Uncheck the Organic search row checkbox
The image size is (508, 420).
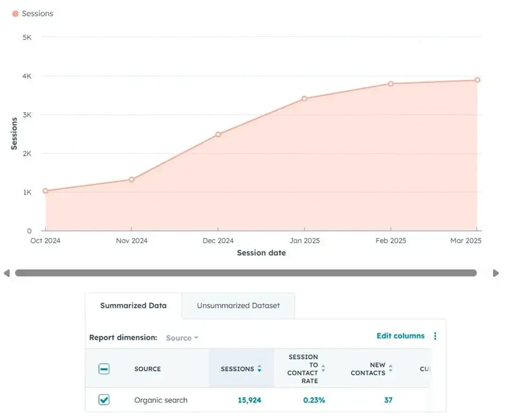104,400
